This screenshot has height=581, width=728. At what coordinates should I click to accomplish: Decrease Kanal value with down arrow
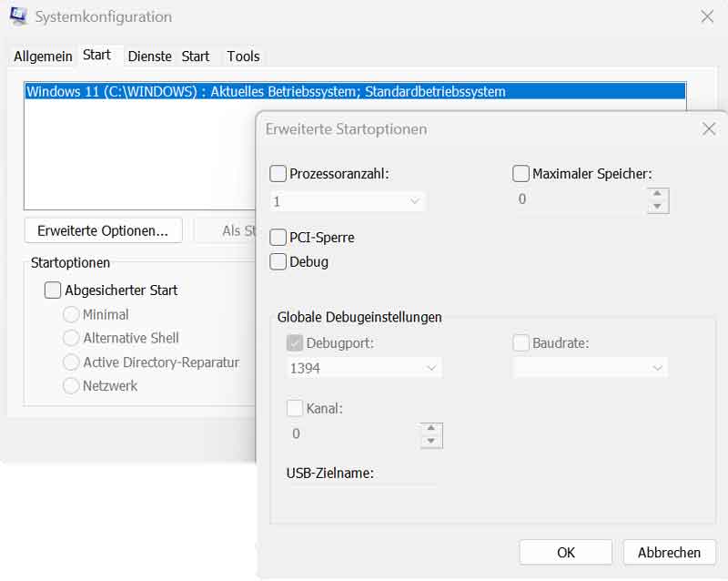pos(431,442)
